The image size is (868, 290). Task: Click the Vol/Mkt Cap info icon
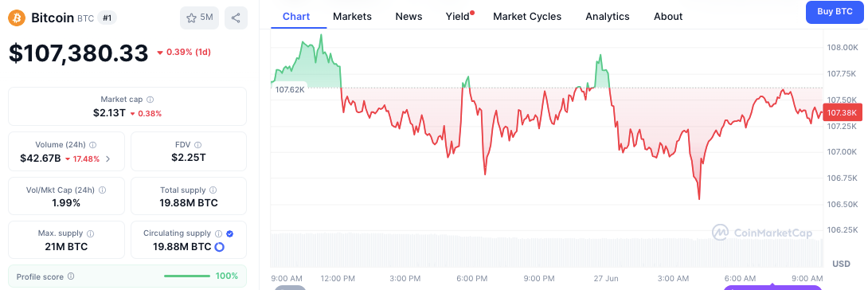[103, 190]
